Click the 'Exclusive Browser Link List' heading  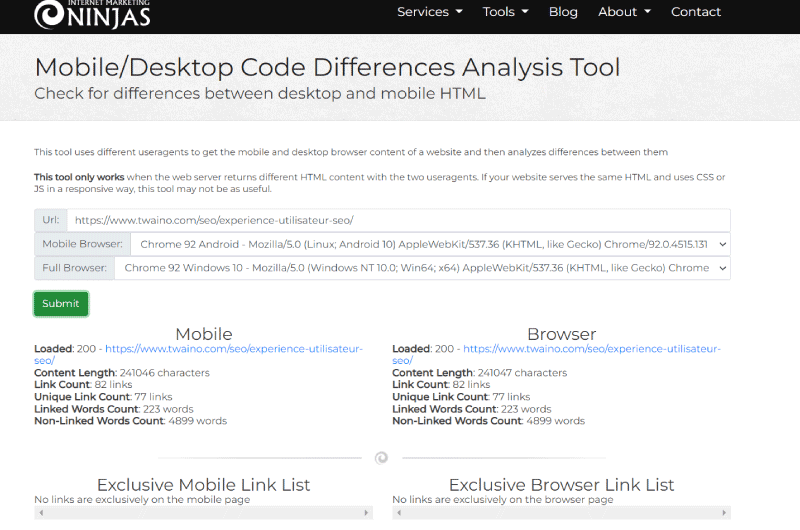tap(561, 485)
